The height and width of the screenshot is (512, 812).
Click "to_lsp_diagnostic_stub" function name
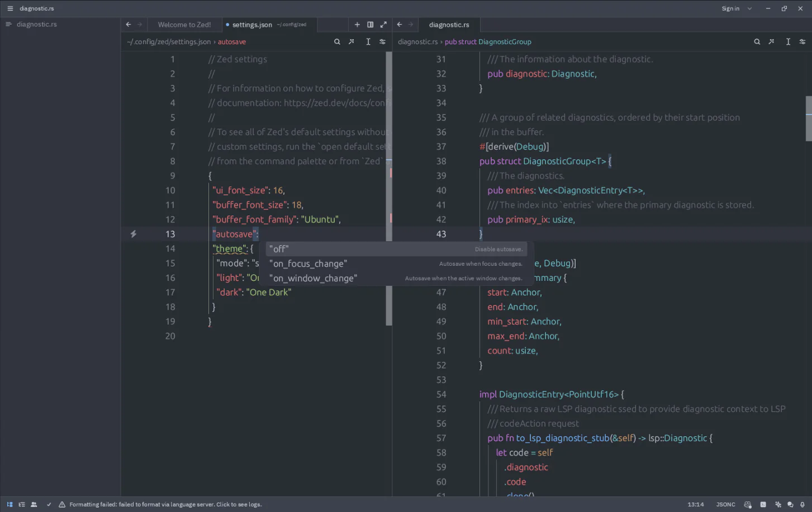(x=563, y=438)
